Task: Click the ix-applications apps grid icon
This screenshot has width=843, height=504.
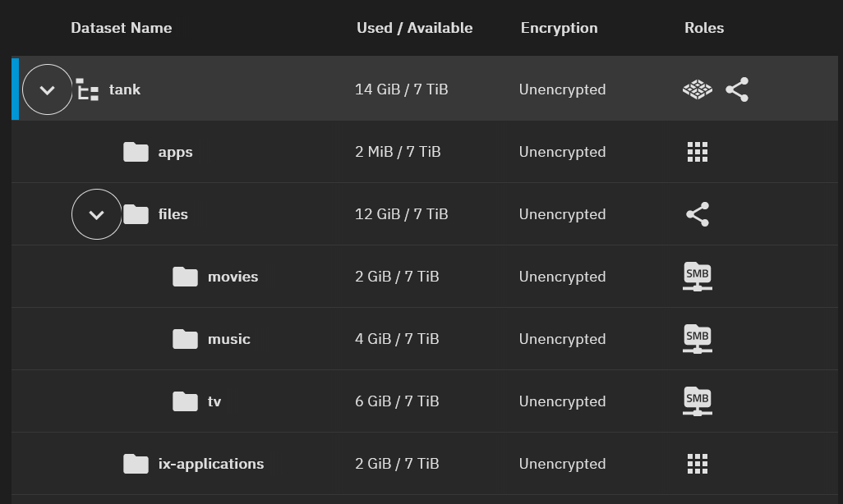Action: pyautogui.click(x=698, y=464)
